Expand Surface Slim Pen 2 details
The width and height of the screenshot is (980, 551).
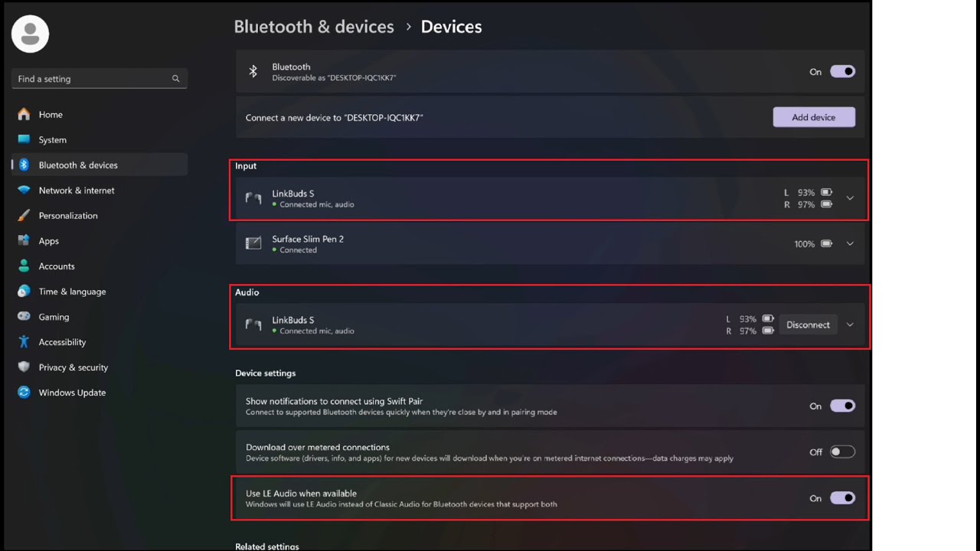(850, 244)
